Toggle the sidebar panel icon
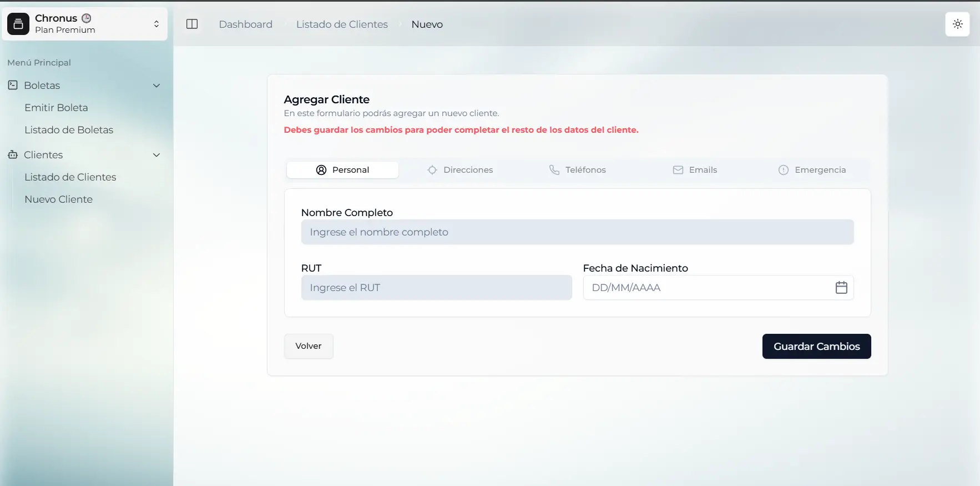The height and width of the screenshot is (486, 980). (192, 24)
